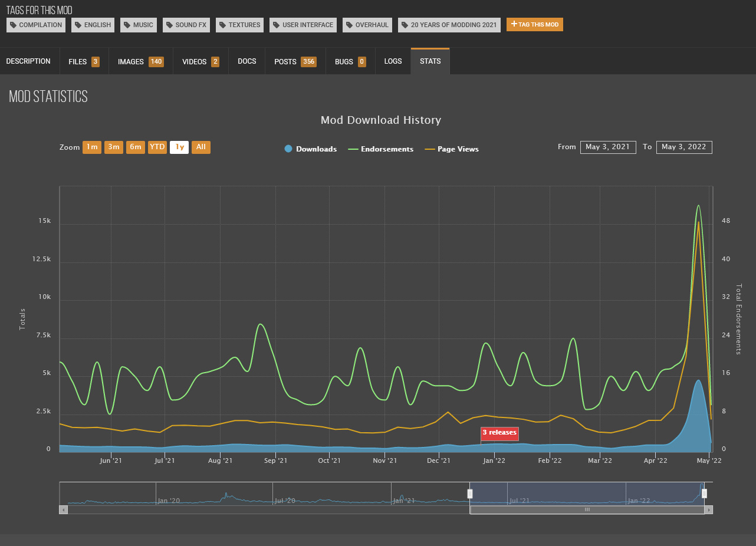Set chart zoom to 1m
Screen dimensions: 756x546
(x=92, y=147)
